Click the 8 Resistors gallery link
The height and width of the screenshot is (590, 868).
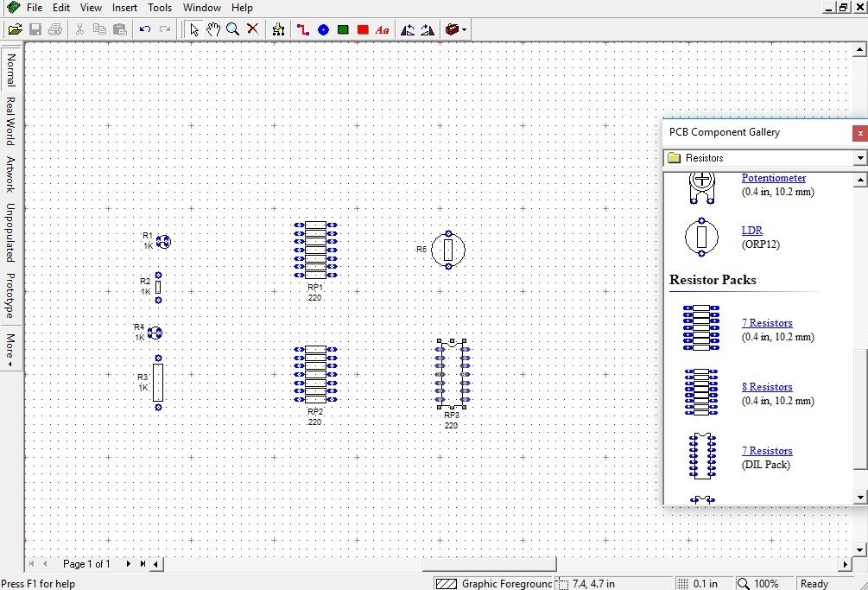tap(767, 387)
